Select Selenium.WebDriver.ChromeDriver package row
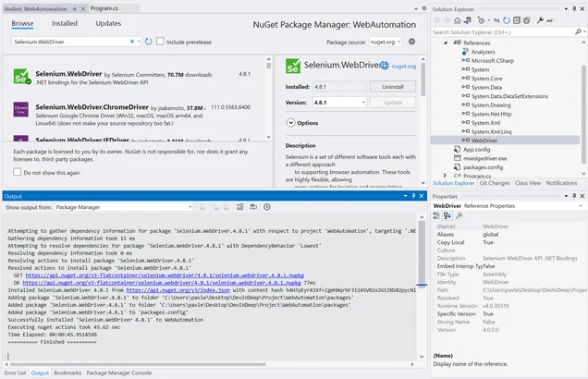 point(132,115)
